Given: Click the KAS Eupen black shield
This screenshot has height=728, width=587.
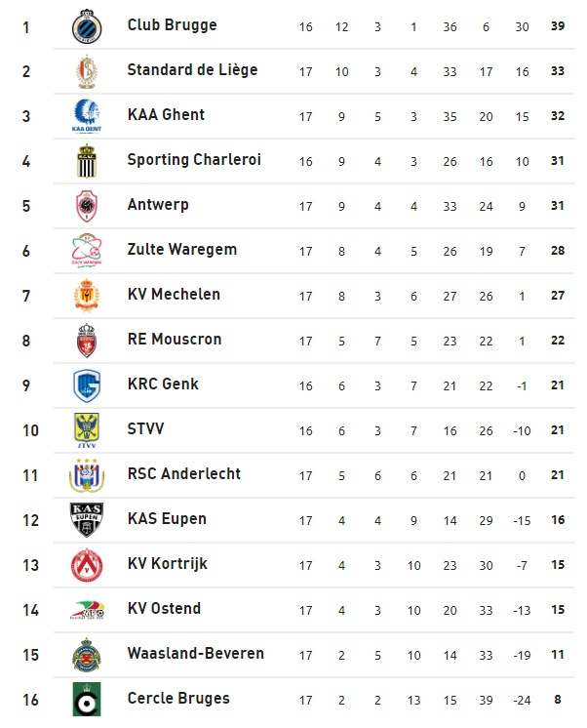Looking at the screenshot, I should tap(87, 519).
